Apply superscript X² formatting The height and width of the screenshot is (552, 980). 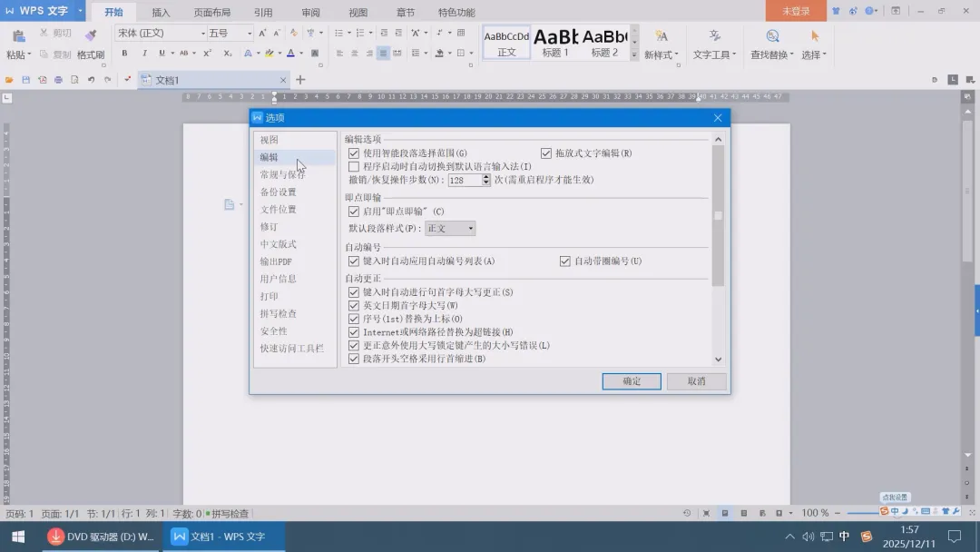click(208, 54)
